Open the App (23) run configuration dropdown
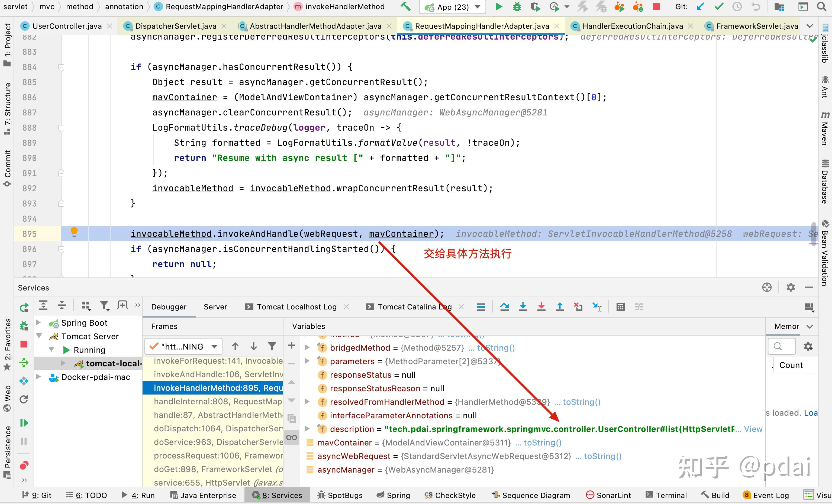The width and height of the screenshot is (832, 504). (x=453, y=7)
